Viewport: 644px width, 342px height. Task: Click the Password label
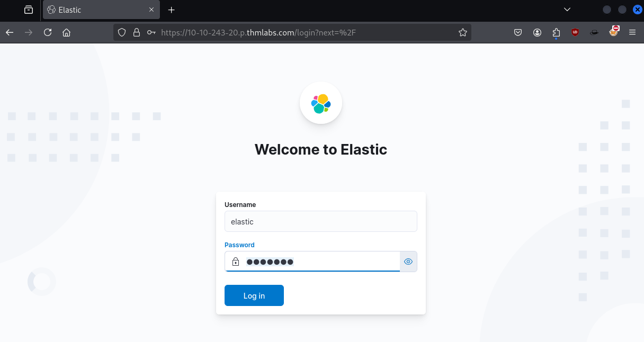coord(239,245)
